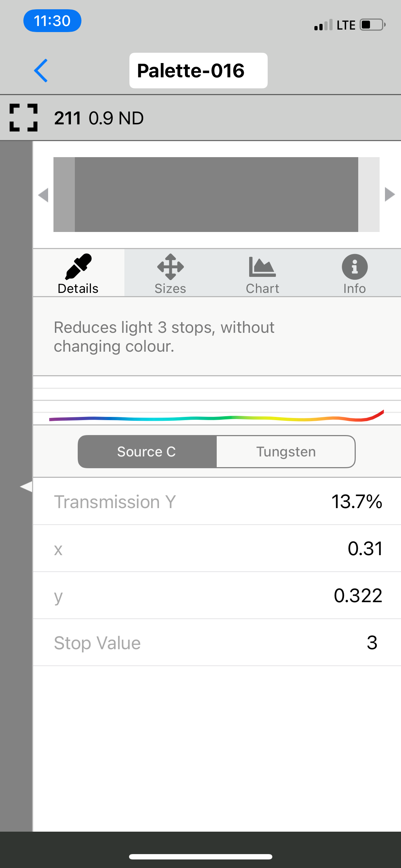
Task: Go to next colour swatch arrow
Action: (x=390, y=195)
